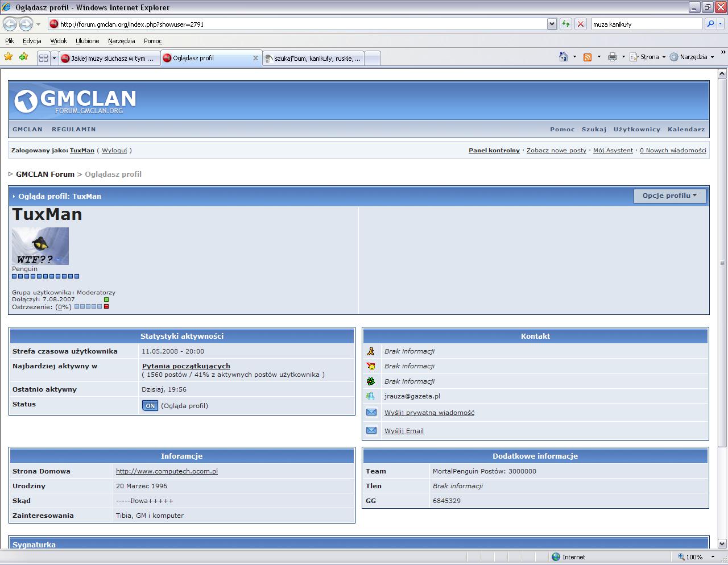Click the RSS feeds icon

(588, 57)
